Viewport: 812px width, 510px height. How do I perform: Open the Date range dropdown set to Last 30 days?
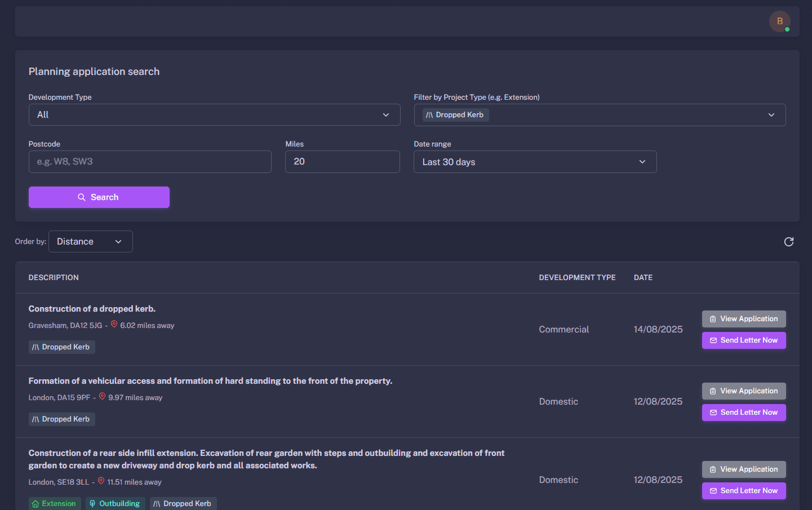[535, 162]
